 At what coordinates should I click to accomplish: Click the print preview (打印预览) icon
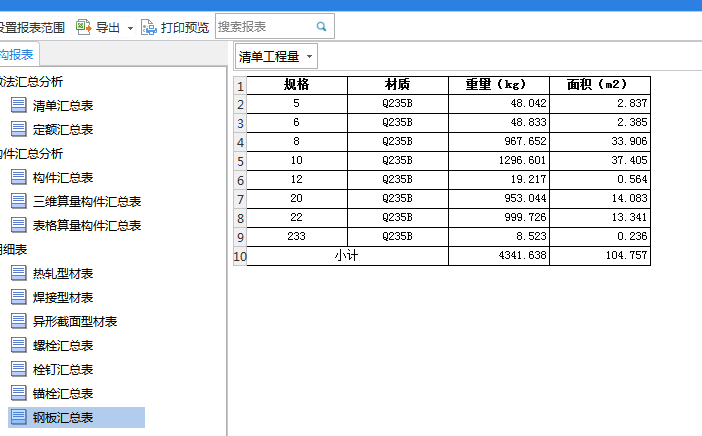point(148,27)
